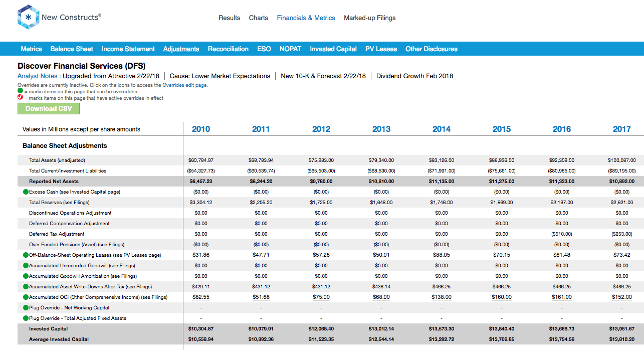This screenshot has height=350, width=644.
Task: Click the Reported Net Assets row label
Action: click(54, 182)
